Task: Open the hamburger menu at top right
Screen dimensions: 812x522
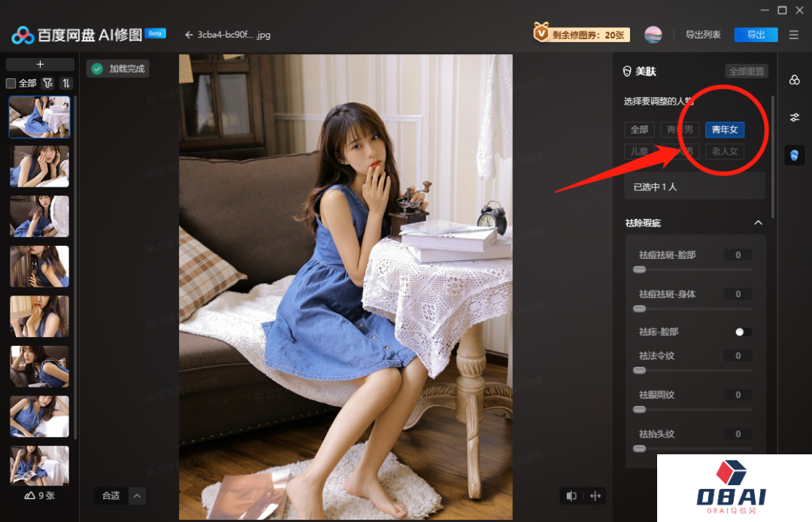Action: pos(794,35)
